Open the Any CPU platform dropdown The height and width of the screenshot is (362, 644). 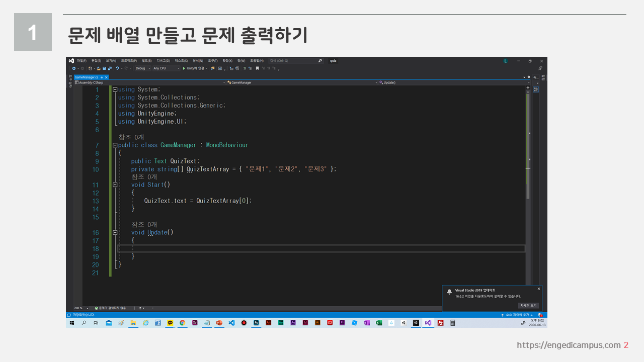click(166, 68)
